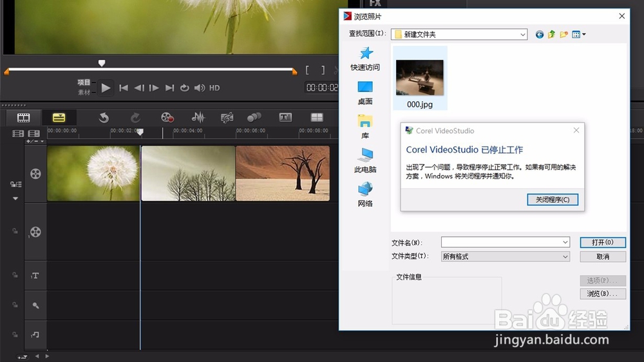Go up one folder level

552,35
